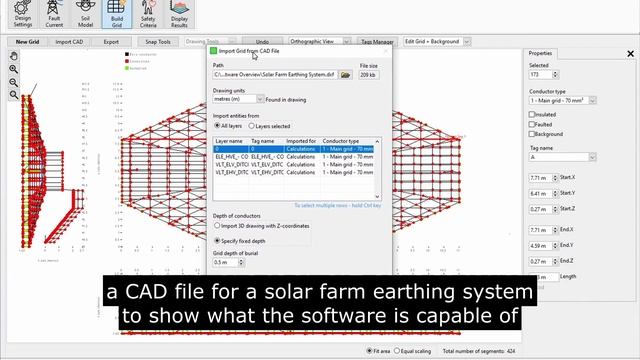640x360 pixels.
Task: Select the VLT_EHV_DITC layer row
Action: click(293, 173)
